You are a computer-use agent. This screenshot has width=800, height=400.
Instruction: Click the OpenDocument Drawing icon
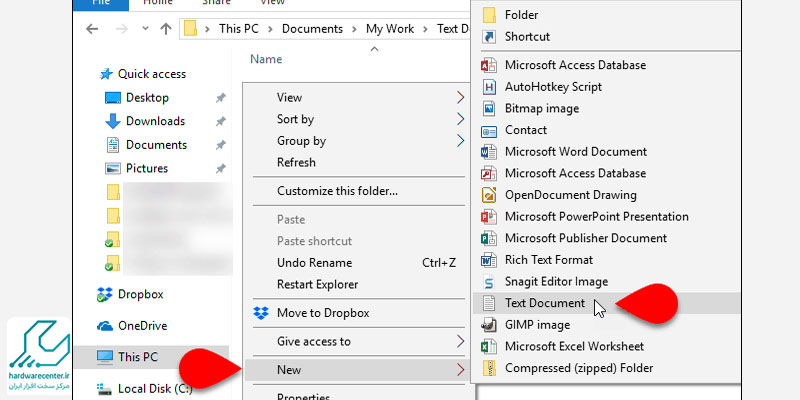489,195
